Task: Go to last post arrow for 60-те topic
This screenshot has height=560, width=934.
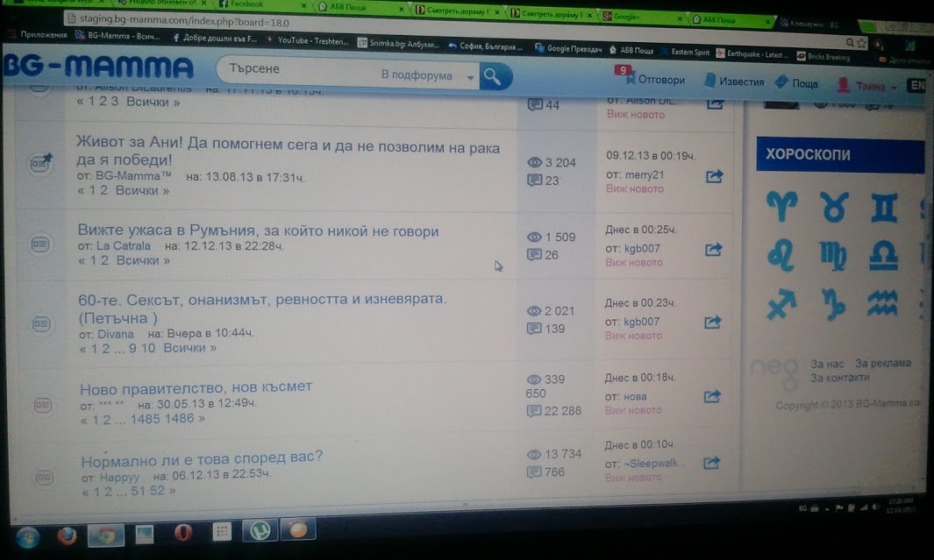Action: [713, 322]
